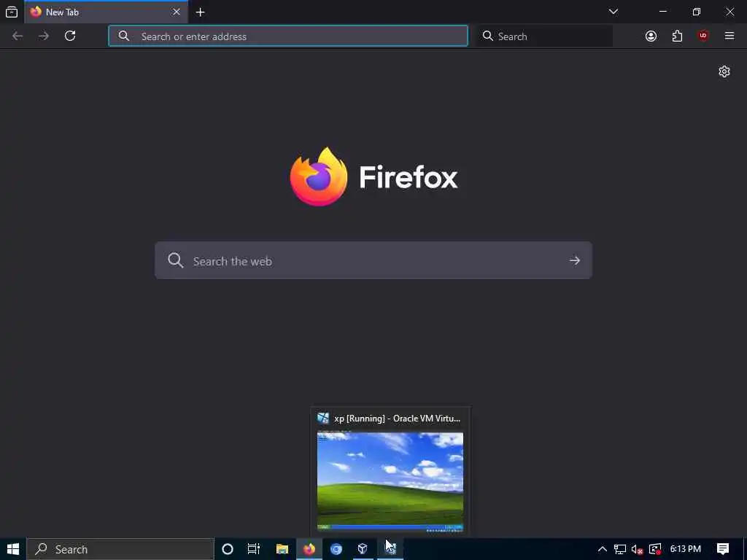This screenshot has height=560, width=747.
Task: Open the Action Center notifications icon
Action: point(723,549)
